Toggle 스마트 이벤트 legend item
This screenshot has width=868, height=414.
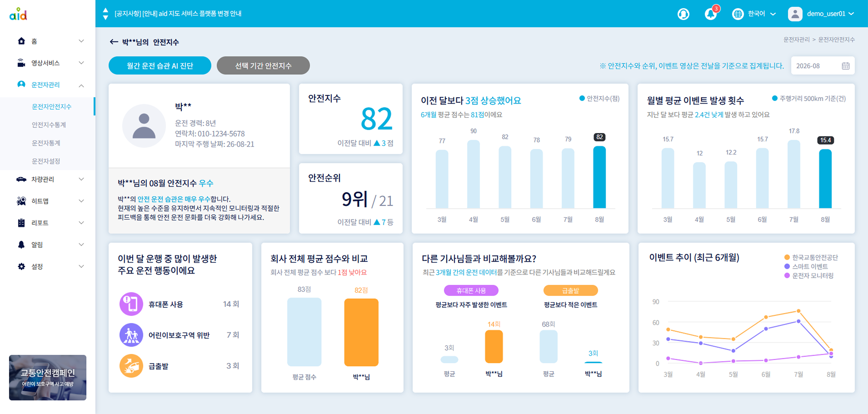tap(806, 267)
